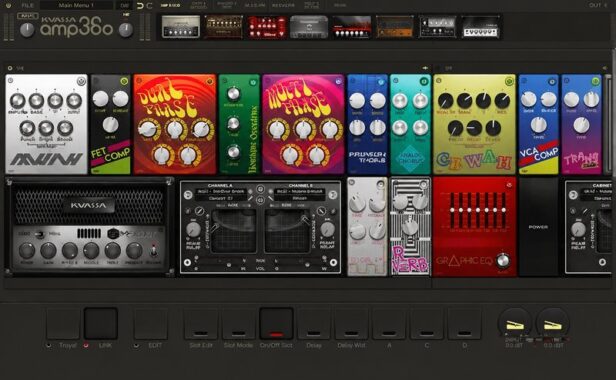Click the Input pedal icon at bottom right
This screenshot has width=616, height=380.
click(514, 325)
